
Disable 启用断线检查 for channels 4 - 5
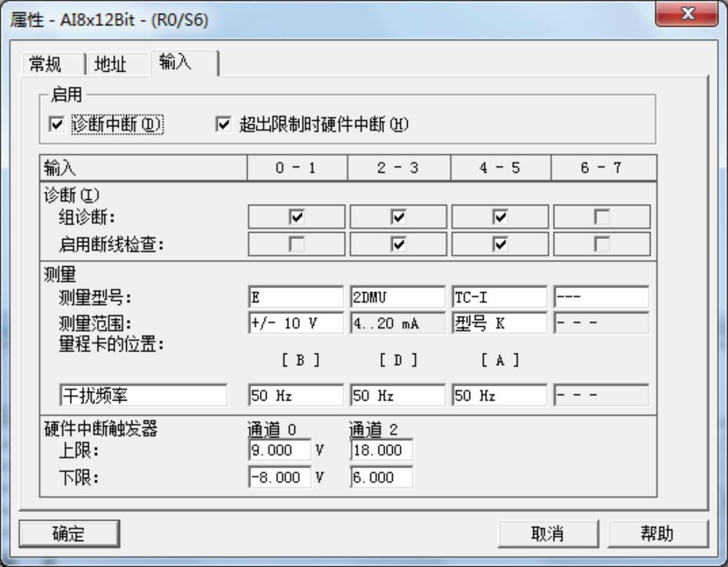point(500,244)
